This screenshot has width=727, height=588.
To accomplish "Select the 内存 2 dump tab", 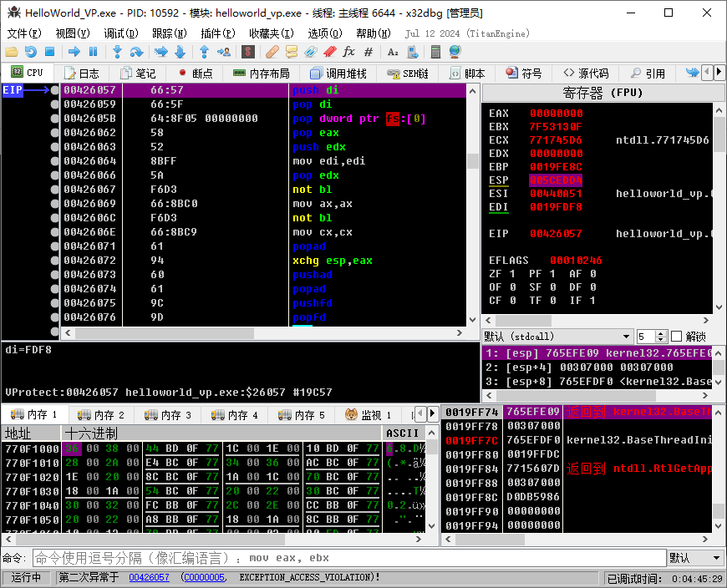I will click(x=101, y=415).
